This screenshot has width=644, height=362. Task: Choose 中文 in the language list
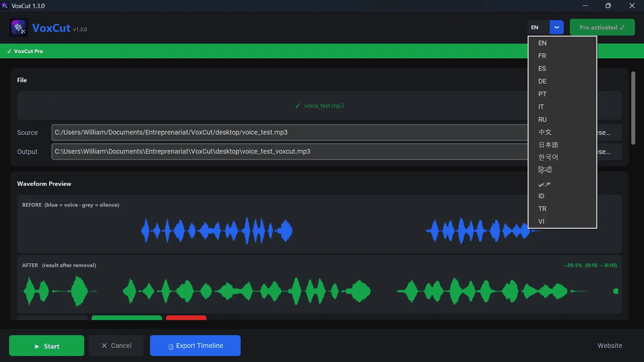562,133
